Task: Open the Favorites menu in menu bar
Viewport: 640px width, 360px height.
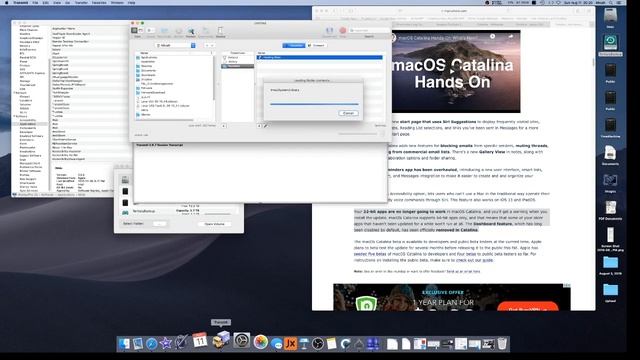Action: (x=99, y=2)
